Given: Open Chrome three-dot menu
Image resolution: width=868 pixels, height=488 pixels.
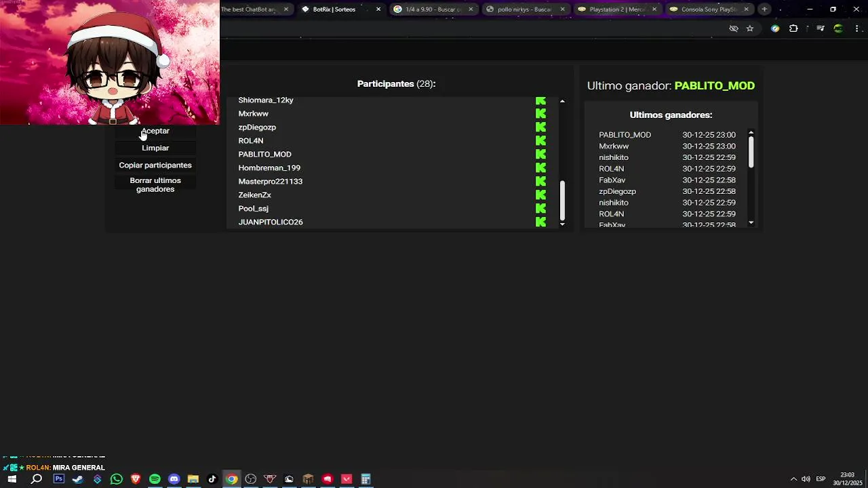Looking at the screenshot, I should 857,28.
